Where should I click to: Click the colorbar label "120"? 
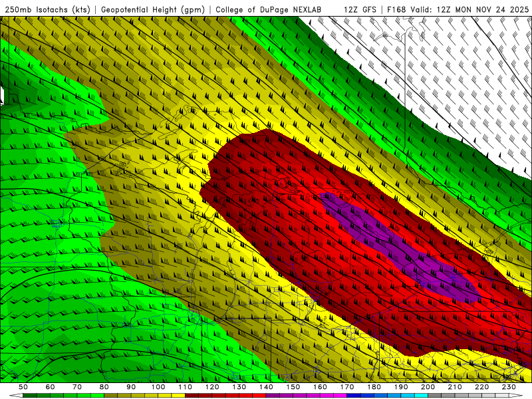[x=212, y=387]
